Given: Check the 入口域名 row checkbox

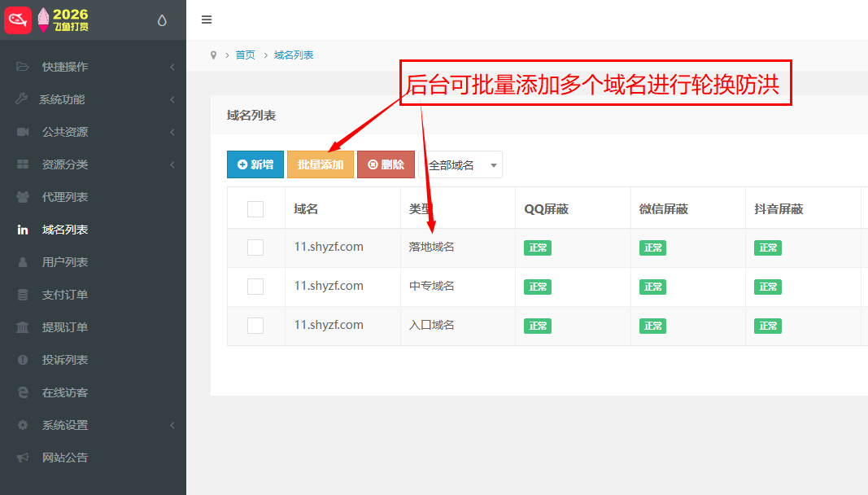Looking at the screenshot, I should 255,326.
